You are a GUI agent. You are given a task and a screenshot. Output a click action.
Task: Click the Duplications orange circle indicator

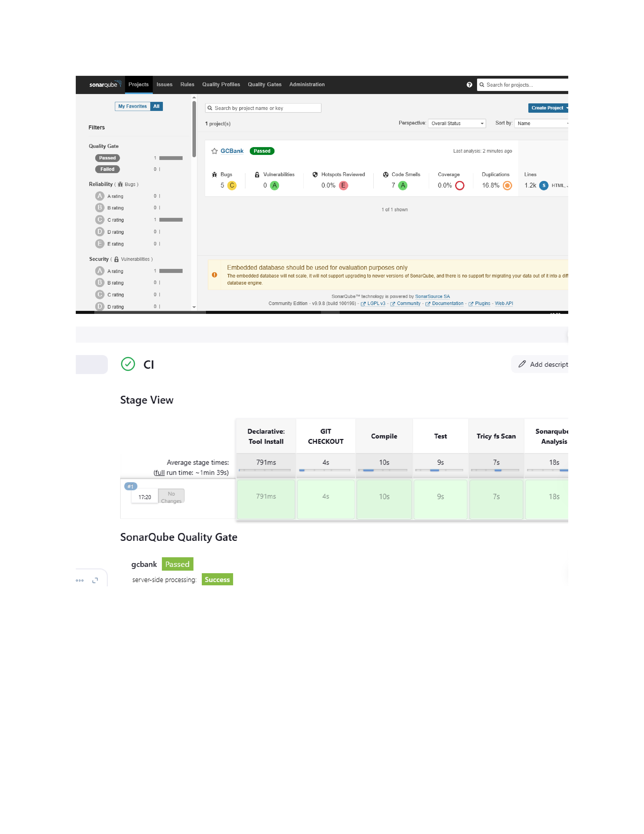[507, 186]
